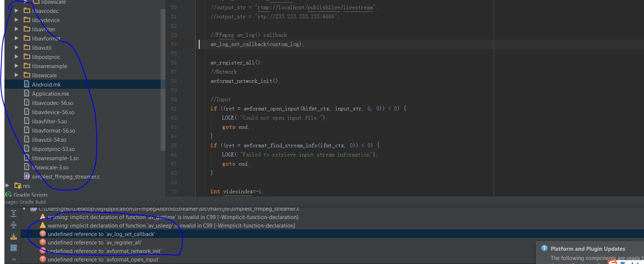The image size is (644, 264).
Task: Click the unknown-file icon of libswscale-3.so
Action: pyautogui.click(x=27, y=167)
